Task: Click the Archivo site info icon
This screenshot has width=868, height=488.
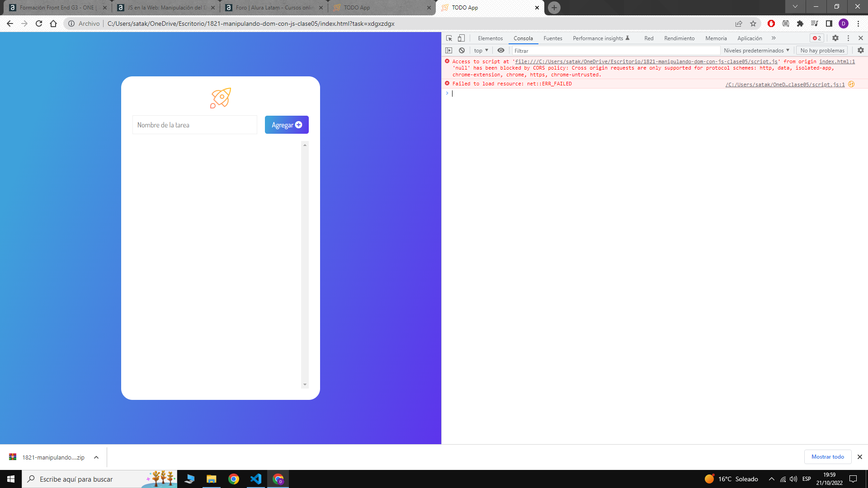Action: tap(71, 23)
